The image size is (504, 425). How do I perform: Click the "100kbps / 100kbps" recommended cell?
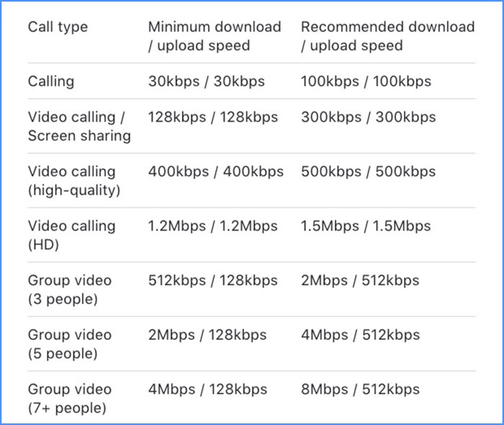pos(366,81)
